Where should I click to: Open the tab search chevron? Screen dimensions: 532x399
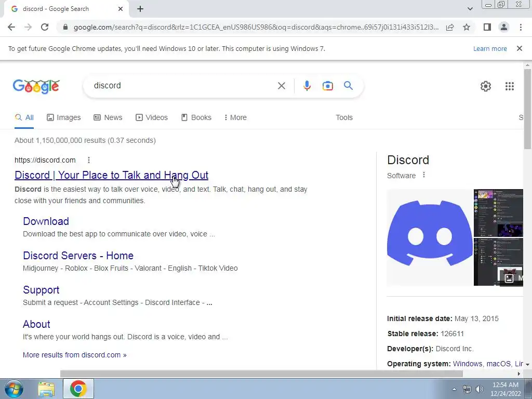[470, 9]
